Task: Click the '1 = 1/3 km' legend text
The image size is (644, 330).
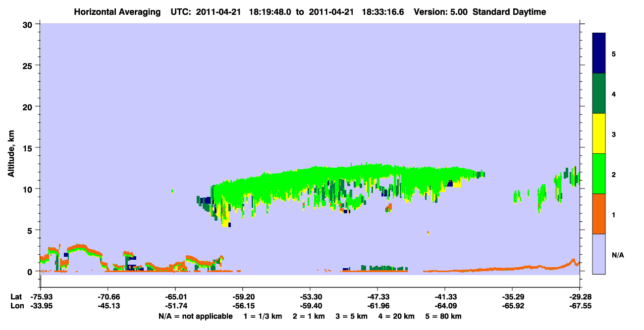Action: pos(263,316)
